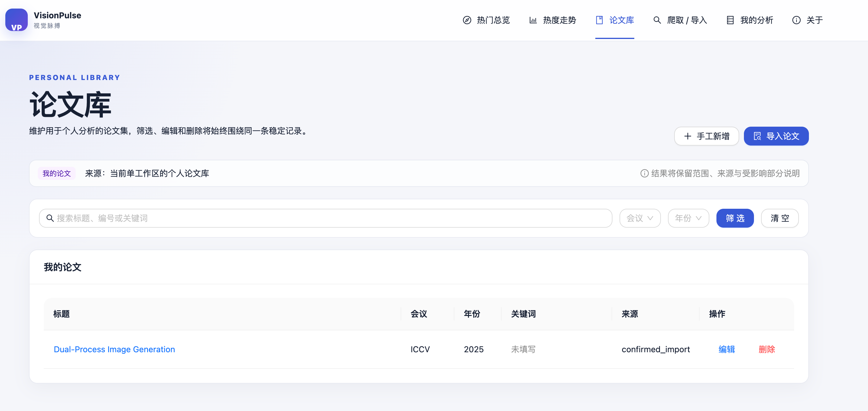Click the info icon beside 关于
Viewport: 868px width, 411px height.
click(x=796, y=20)
